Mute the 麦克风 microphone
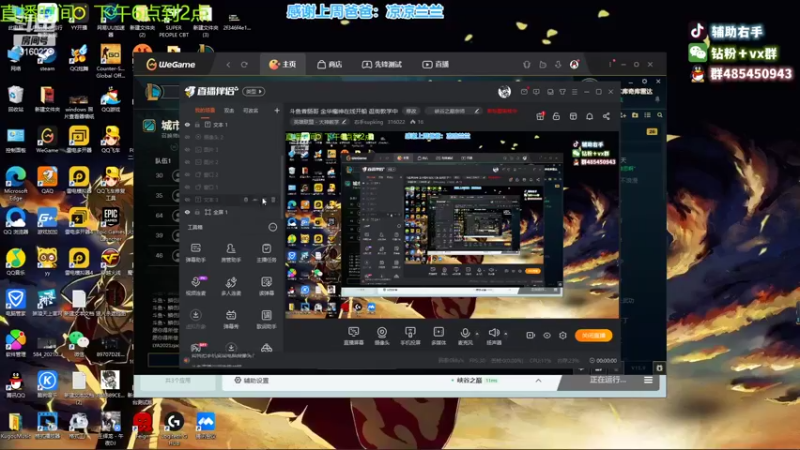Viewport: 800px width, 450px height. point(465,336)
